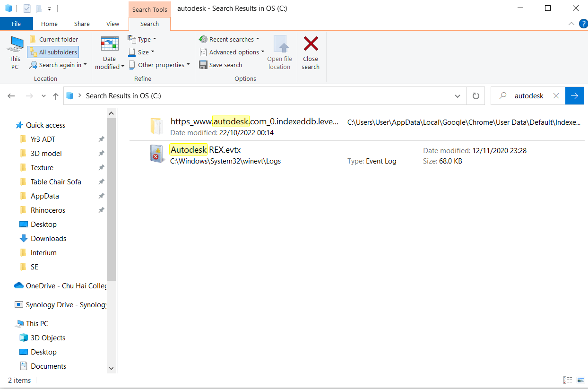
Task: Open Other properties dropdown
Action: click(x=159, y=65)
